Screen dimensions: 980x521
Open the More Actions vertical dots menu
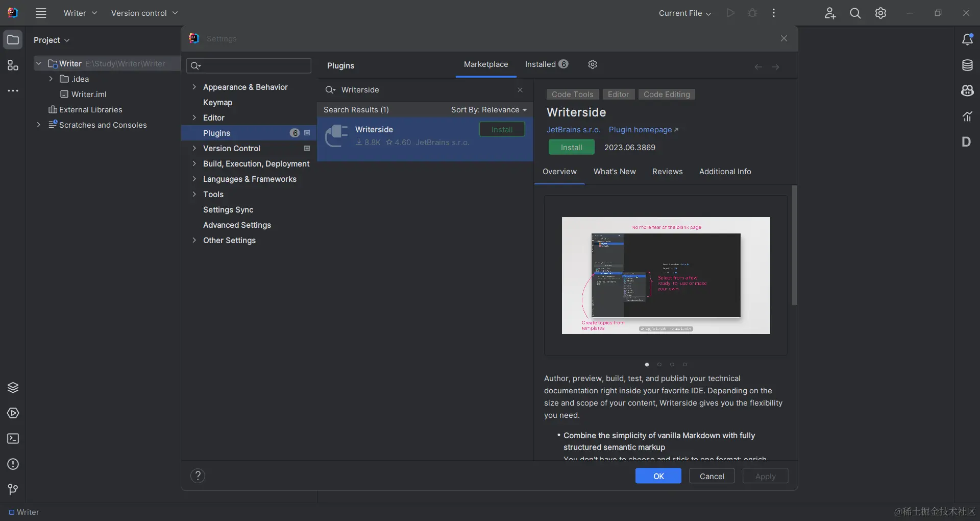click(774, 13)
